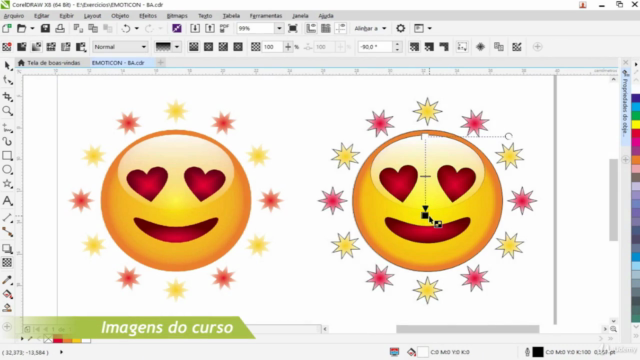640x360 pixels.
Task: Open the Normal merge mode dropdown
Action: [x=120, y=47]
